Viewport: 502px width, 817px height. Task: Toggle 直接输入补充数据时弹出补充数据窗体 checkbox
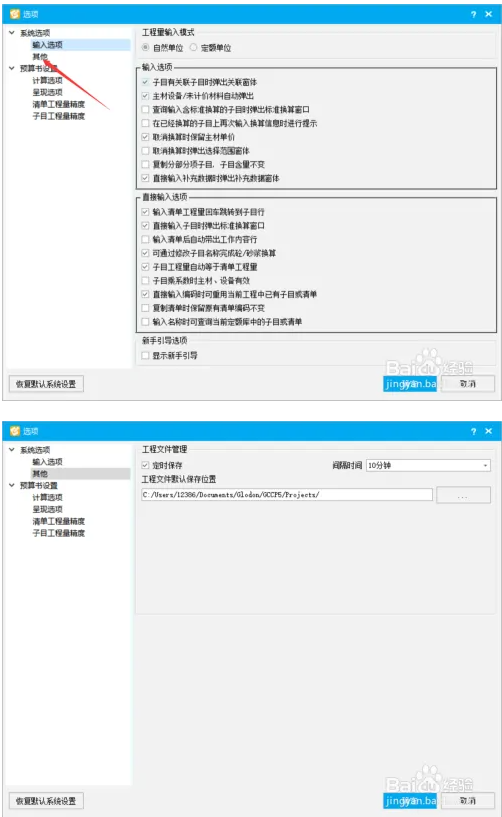145,178
